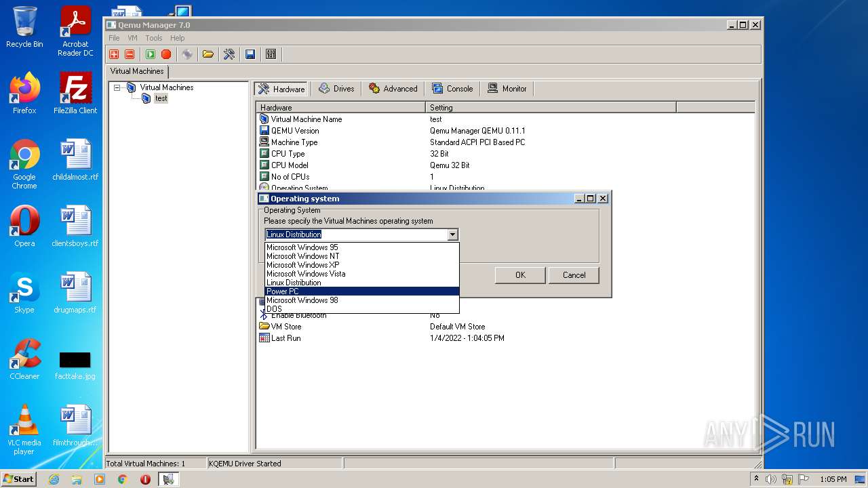
Task: Switch to the Drives tab
Action: coord(336,89)
